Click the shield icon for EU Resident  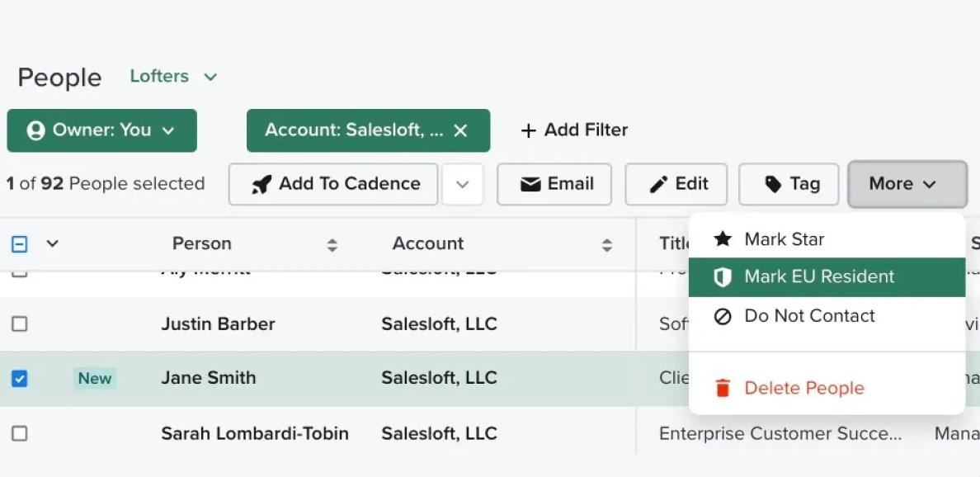723,277
